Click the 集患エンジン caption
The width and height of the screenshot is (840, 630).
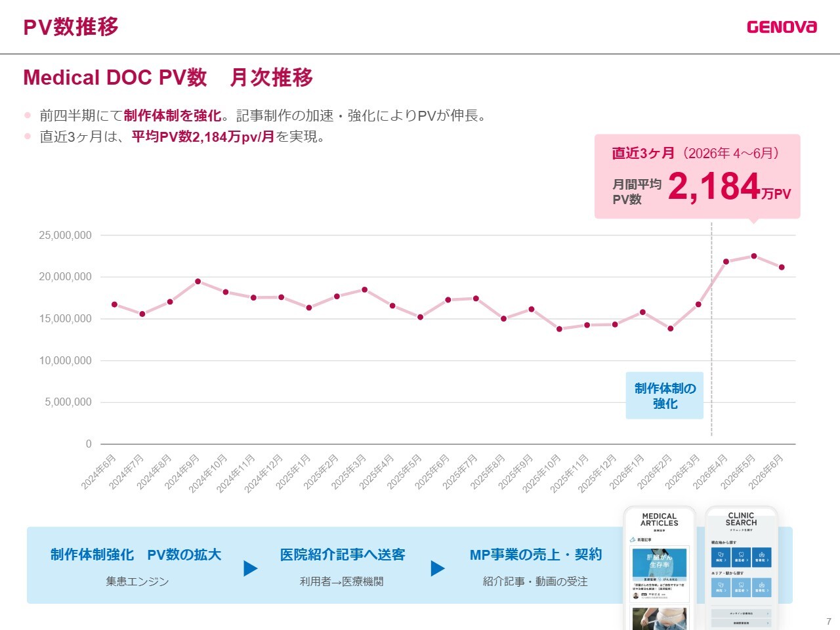(x=137, y=581)
